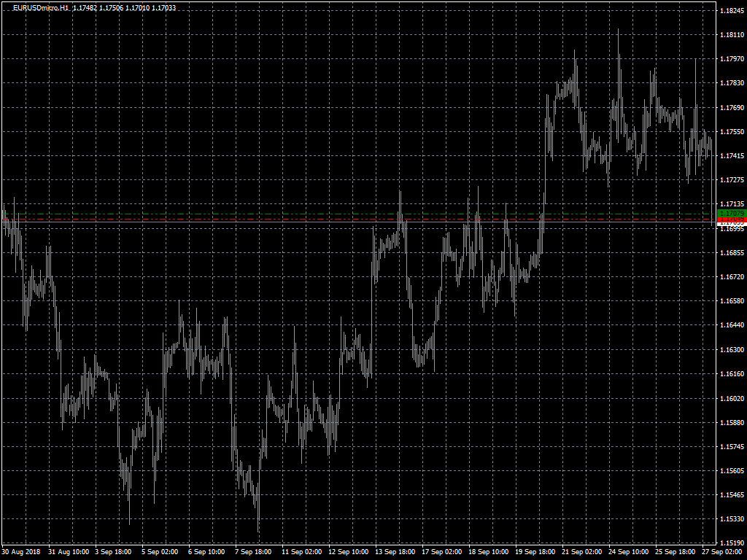Select the 7 Sep 18:00 time marker

coord(253,552)
